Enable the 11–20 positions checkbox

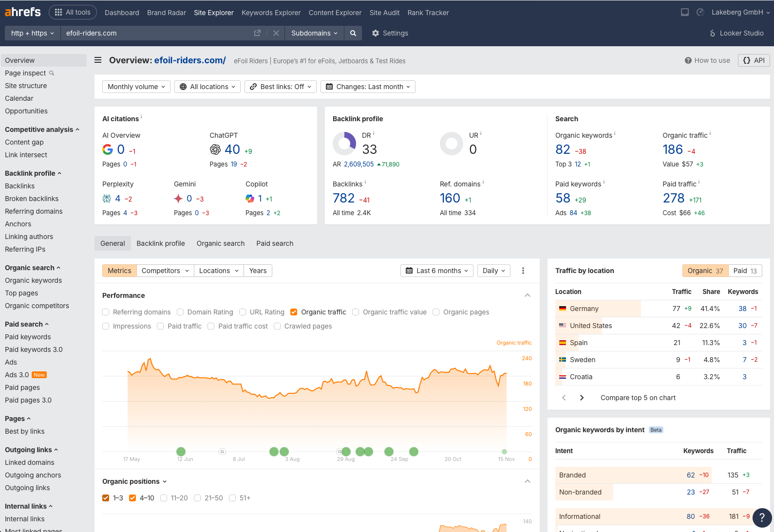[164, 498]
